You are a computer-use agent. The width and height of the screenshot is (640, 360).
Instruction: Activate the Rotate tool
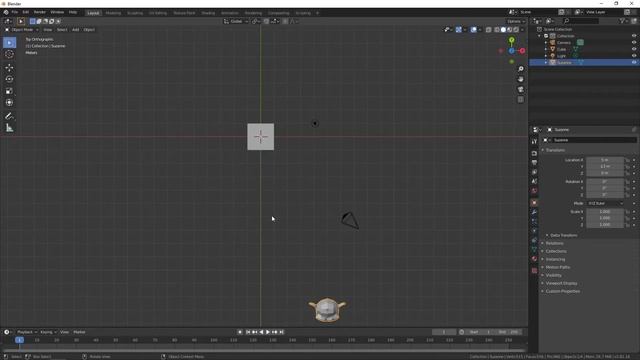point(9,79)
